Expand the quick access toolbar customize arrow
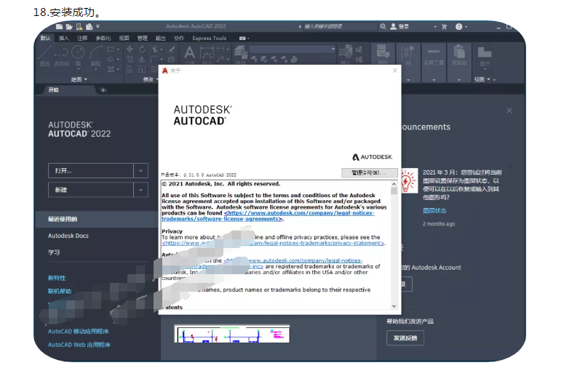The image size is (588, 368). coord(98,26)
